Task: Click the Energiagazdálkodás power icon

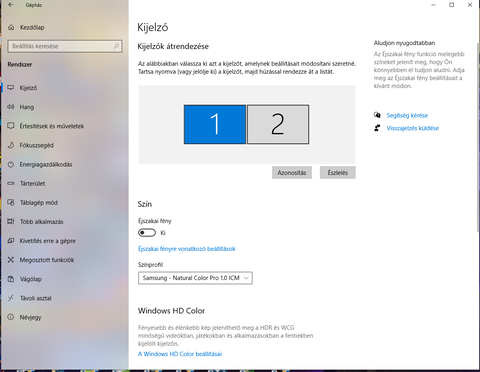Action: 11,164
